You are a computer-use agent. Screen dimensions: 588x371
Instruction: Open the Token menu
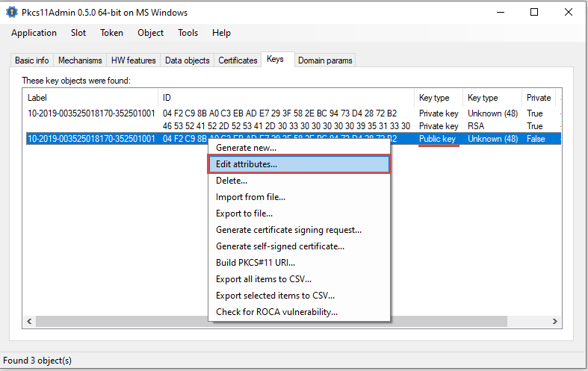coord(111,33)
